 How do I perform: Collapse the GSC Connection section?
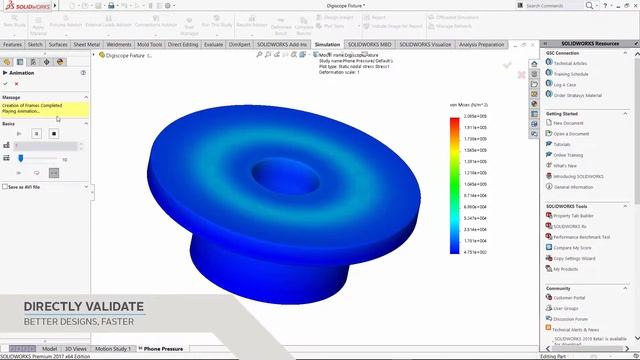pos(625,53)
